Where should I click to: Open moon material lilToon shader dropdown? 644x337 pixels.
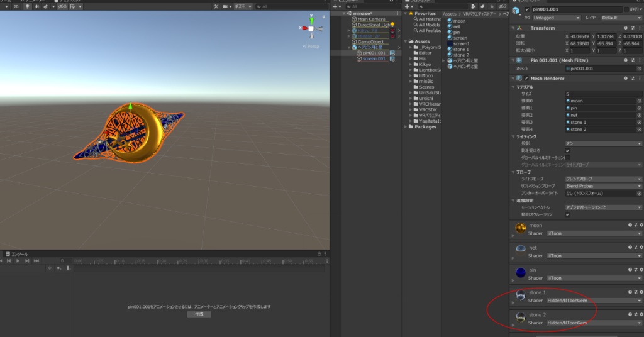coord(594,233)
